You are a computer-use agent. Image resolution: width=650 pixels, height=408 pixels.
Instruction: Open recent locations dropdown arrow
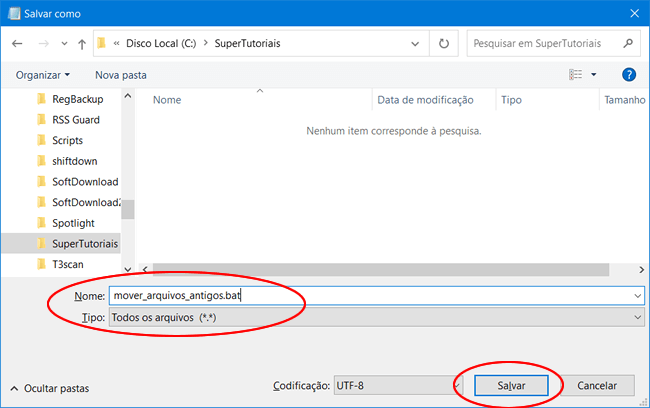[x=64, y=44]
